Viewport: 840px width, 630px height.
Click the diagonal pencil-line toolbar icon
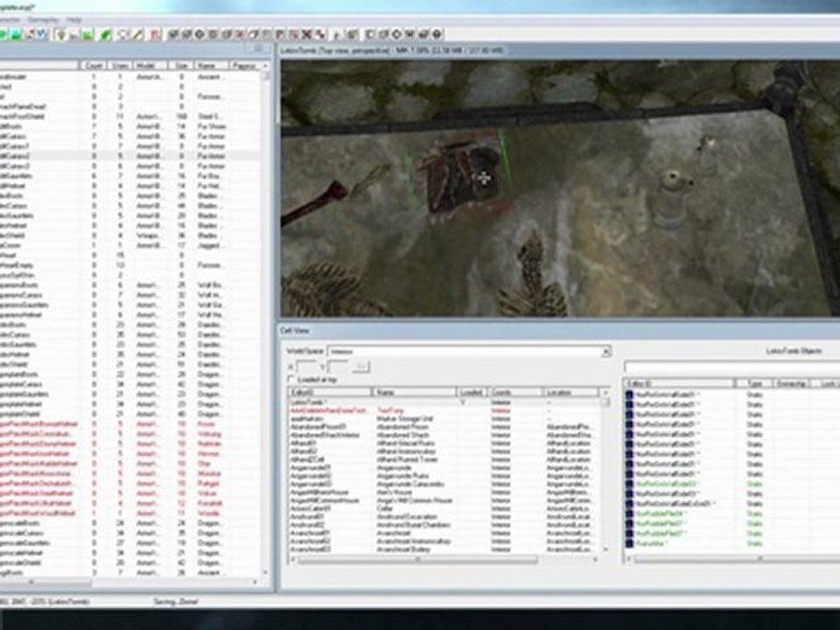[x=138, y=35]
